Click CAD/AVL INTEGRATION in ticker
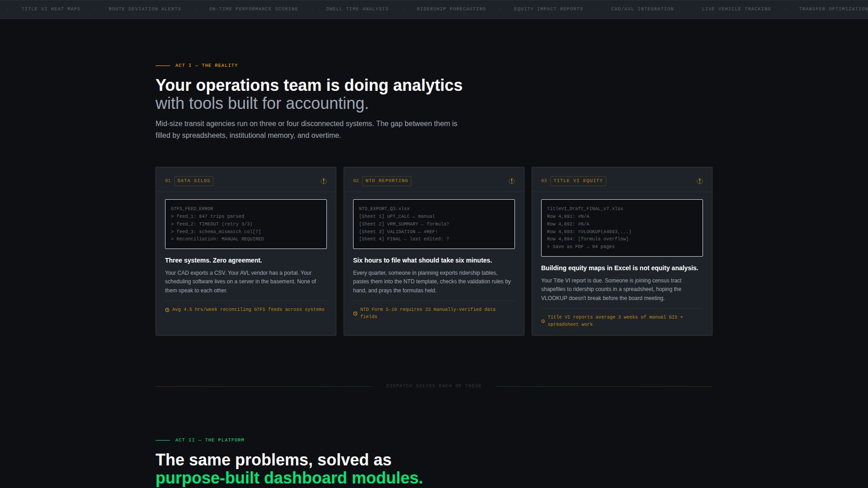The height and width of the screenshot is (488, 868). point(642,9)
